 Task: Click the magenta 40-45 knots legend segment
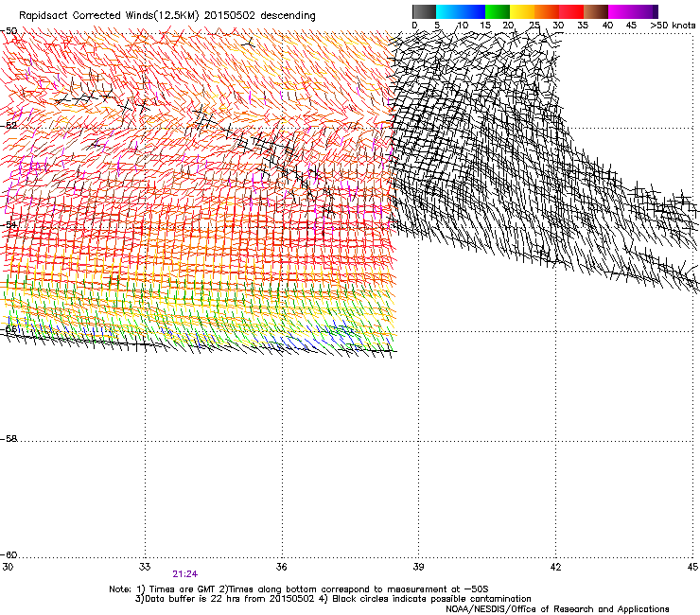pos(621,11)
